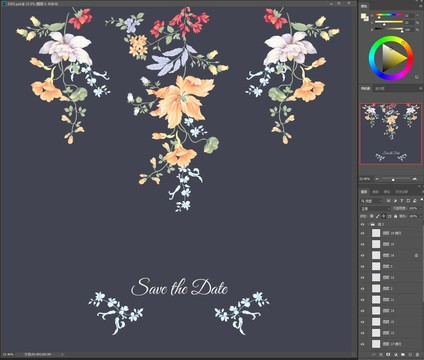Toggle visibility of layer 图层 1
This screenshot has height=360, width=424.
click(363, 266)
